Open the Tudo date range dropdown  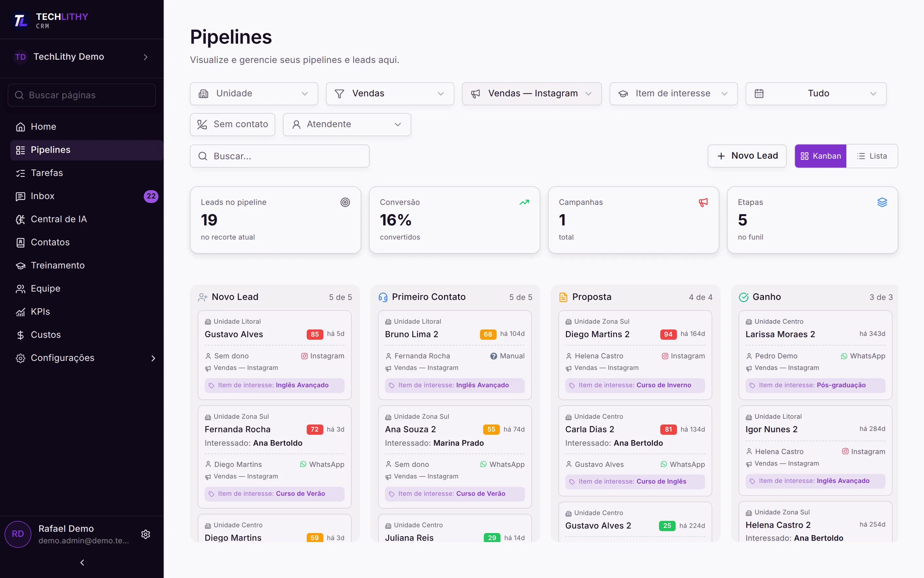816,94
